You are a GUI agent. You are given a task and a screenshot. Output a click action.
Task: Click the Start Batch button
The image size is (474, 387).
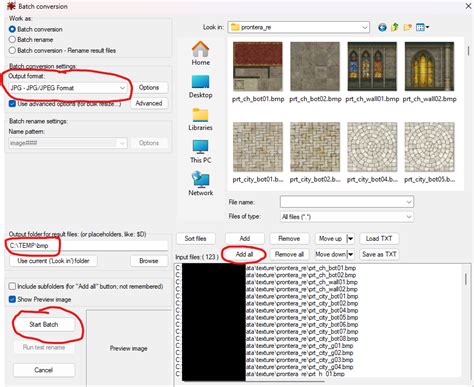click(x=44, y=324)
